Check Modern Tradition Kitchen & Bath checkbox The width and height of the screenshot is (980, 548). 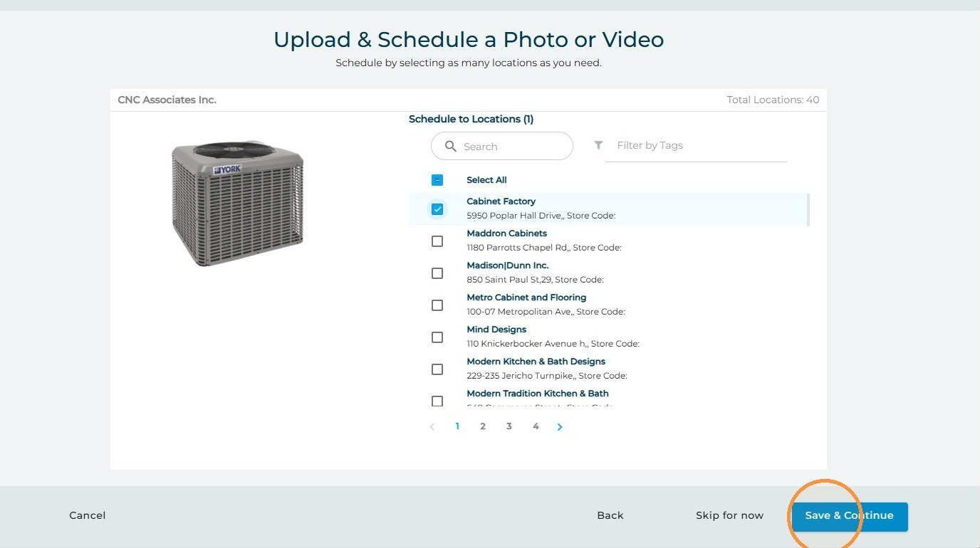tap(437, 401)
